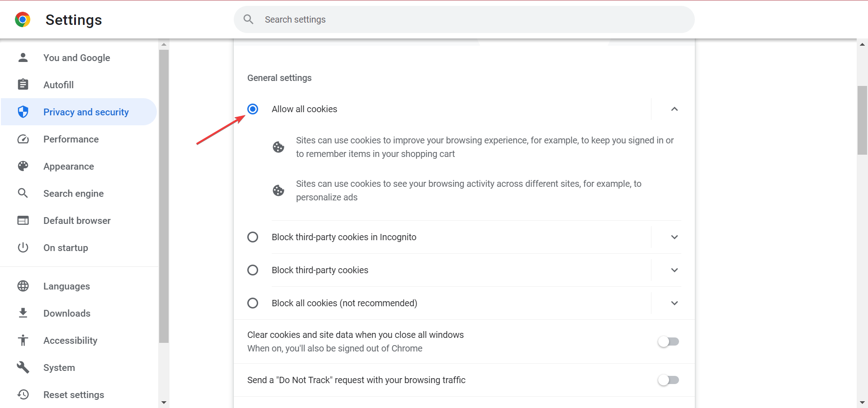The image size is (868, 408).
Task: Click the Autofill clipboard icon
Action: [23, 85]
